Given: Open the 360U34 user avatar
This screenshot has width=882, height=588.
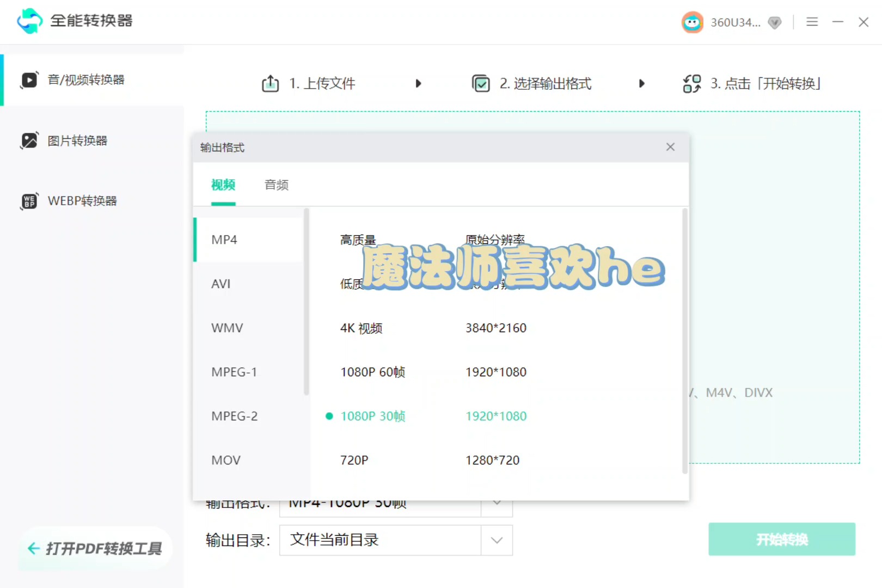Looking at the screenshot, I should [692, 22].
